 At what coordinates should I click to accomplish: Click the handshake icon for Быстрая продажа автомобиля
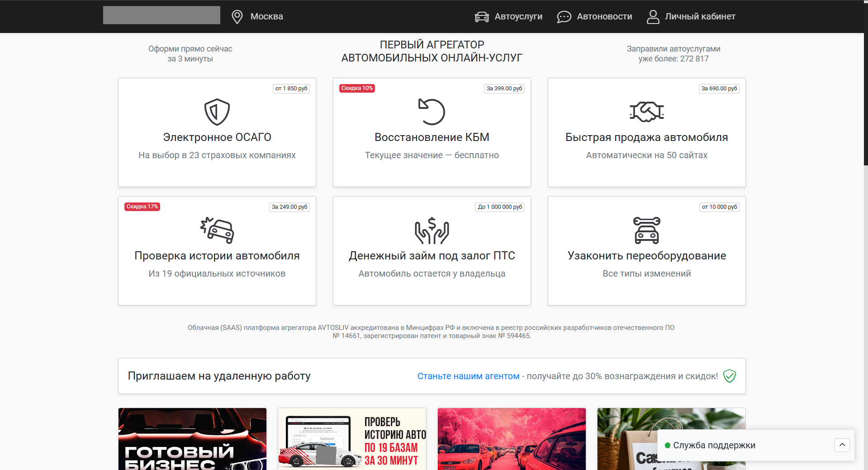coord(647,112)
